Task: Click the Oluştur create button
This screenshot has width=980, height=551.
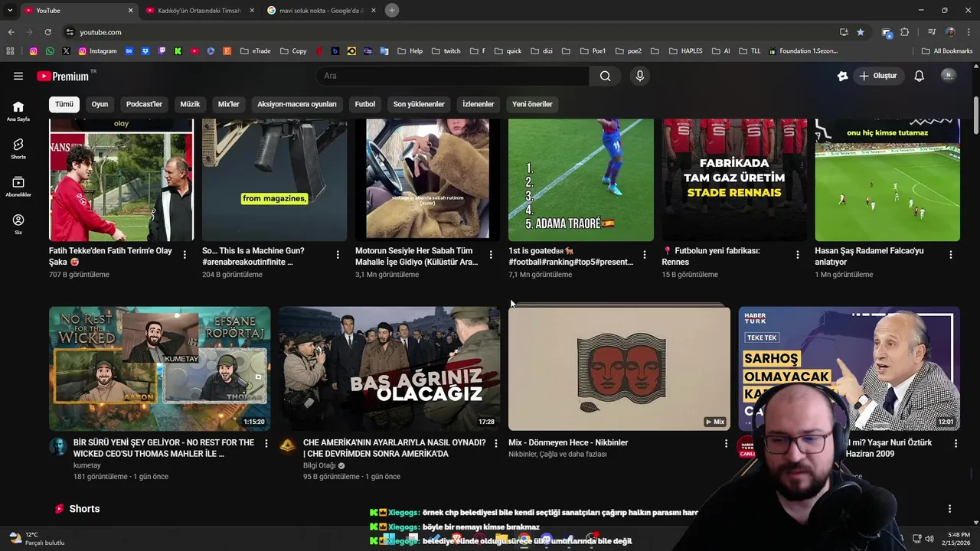Action: (877, 76)
